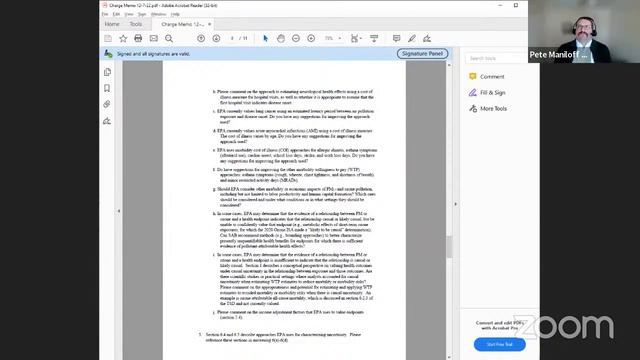Click the signature validity badge icon
This screenshot has height=360, width=640.
coord(108,53)
